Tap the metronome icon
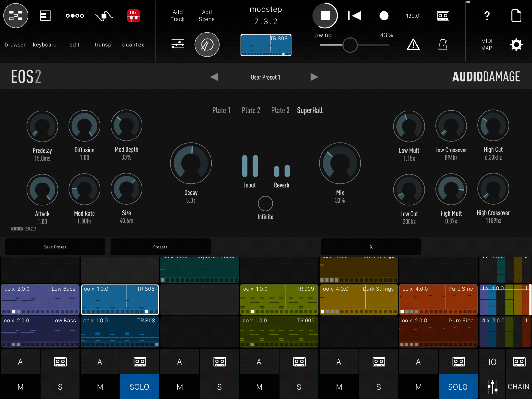 pyautogui.click(x=443, y=45)
